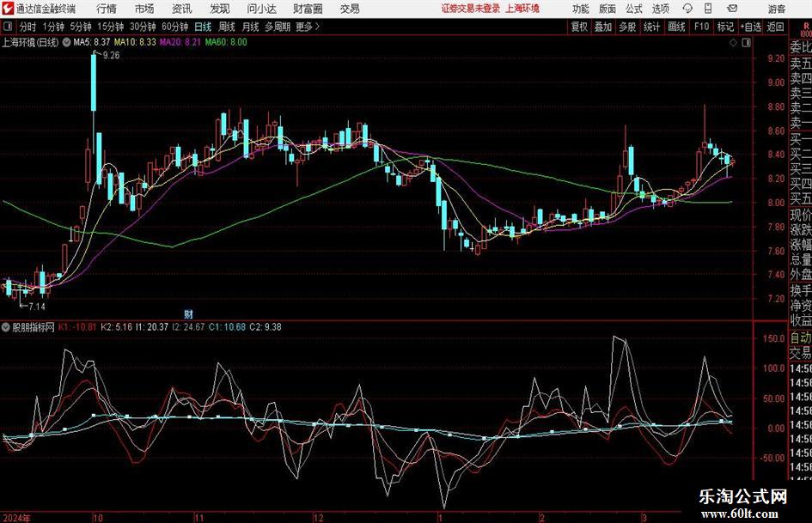Image resolution: width=812 pixels, height=523 pixels.
Task: Open the 功能 menu
Action: [x=581, y=9]
